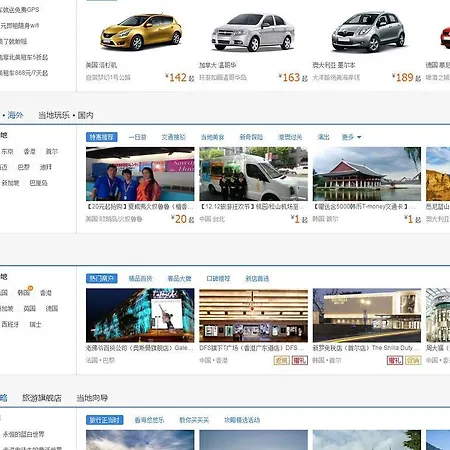Open the 交通接驳 tab

point(173,137)
